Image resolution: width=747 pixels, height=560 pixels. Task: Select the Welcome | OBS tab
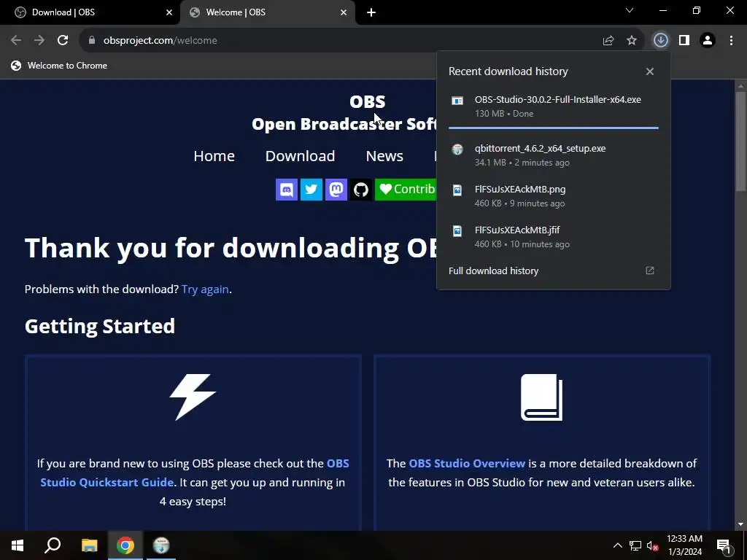pyautogui.click(x=268, y=12)
